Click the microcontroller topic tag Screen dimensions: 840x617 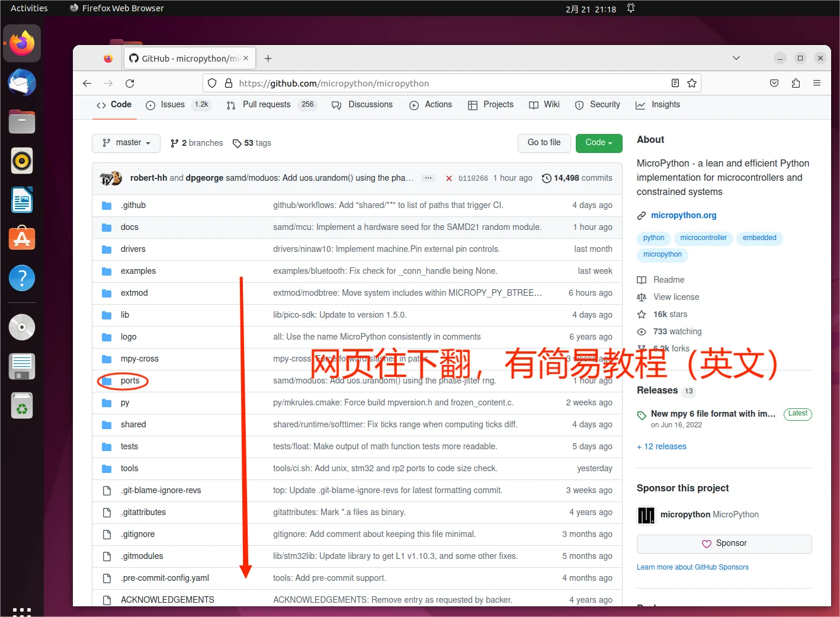point(703,238)
